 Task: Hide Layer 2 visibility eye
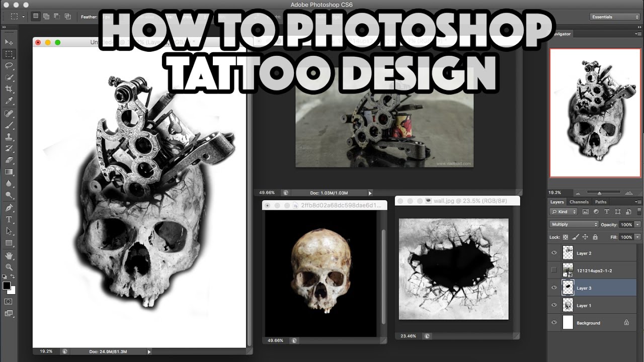point(554,253)
